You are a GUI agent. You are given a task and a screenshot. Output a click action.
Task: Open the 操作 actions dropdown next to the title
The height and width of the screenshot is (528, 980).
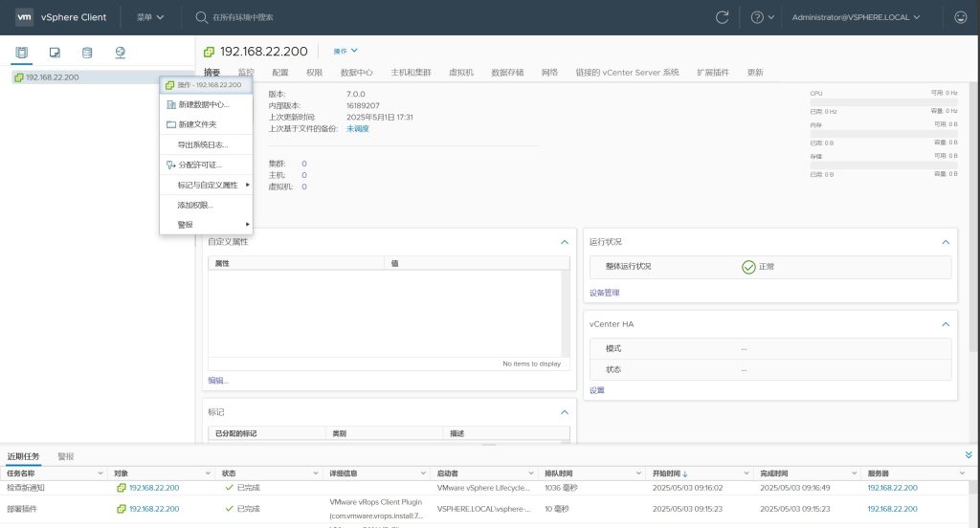[345, 52]
